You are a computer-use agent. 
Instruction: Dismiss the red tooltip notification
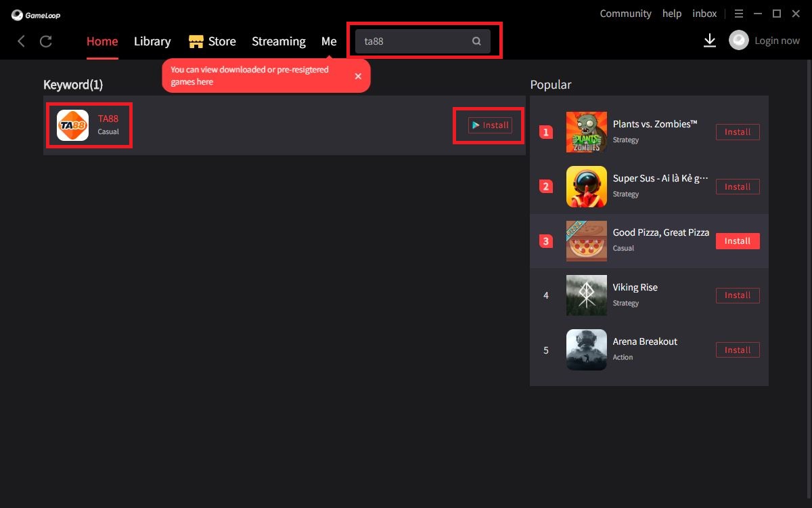[358, 76]
